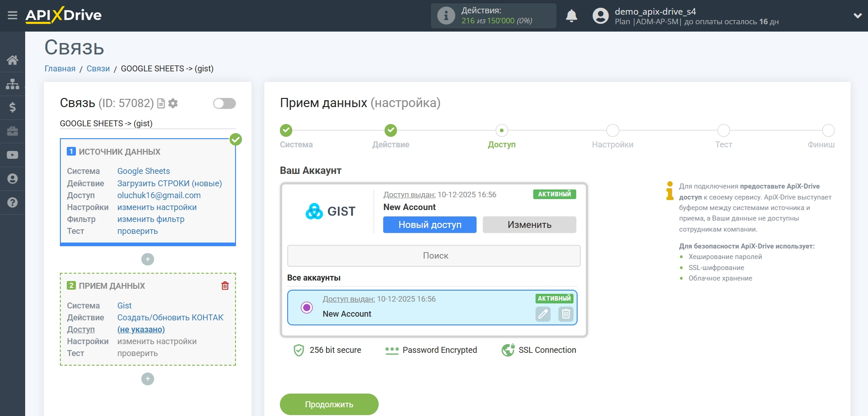This screenshot has height=416, width=868.
Task: Click the notifications bell icon
Action: (571, 16)
